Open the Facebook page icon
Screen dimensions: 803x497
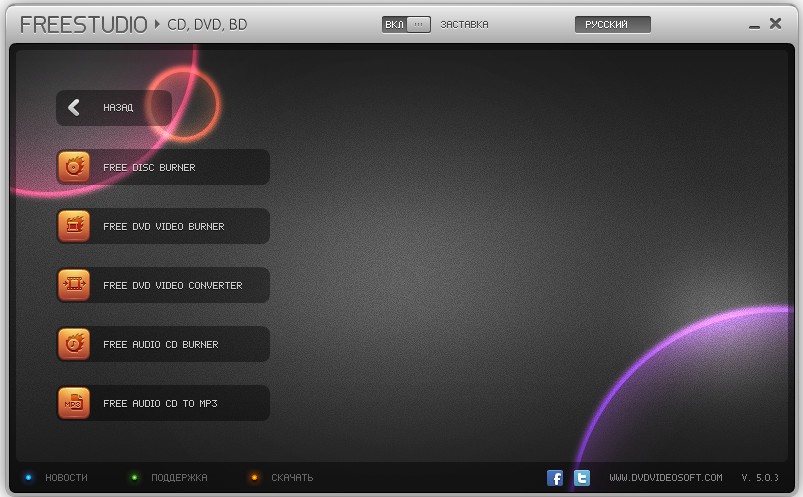point(555,478)
